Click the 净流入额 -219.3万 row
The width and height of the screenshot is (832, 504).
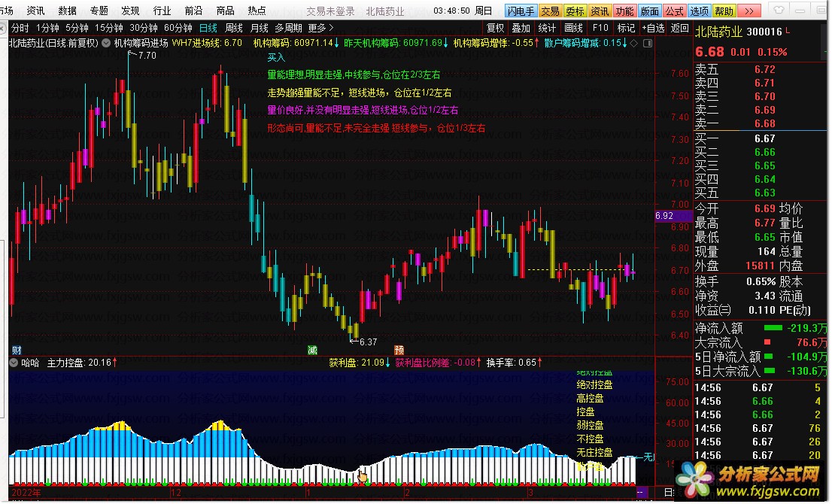click(x=761, y=329)
